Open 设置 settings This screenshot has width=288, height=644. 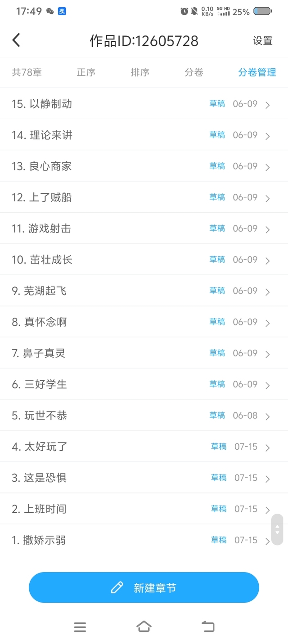(x=263, y=41)
